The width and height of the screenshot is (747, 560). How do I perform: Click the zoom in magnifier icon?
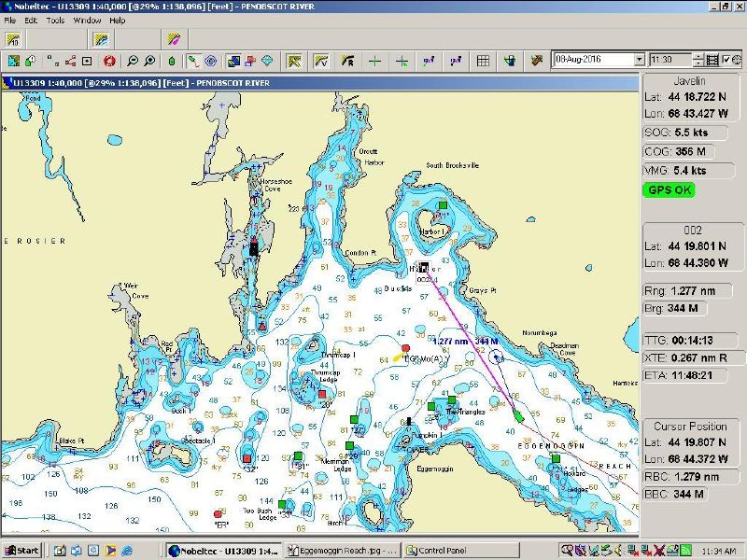coord(149,61)
